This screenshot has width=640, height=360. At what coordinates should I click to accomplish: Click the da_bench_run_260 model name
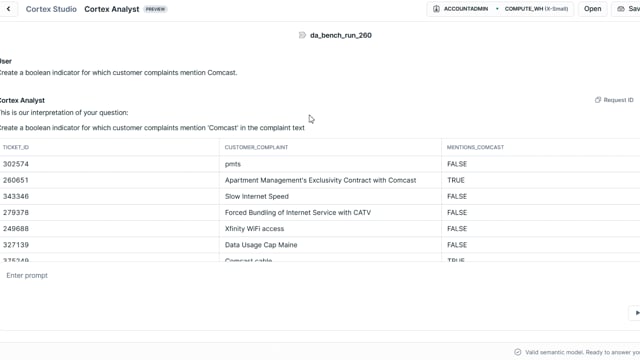coord(341,35)
